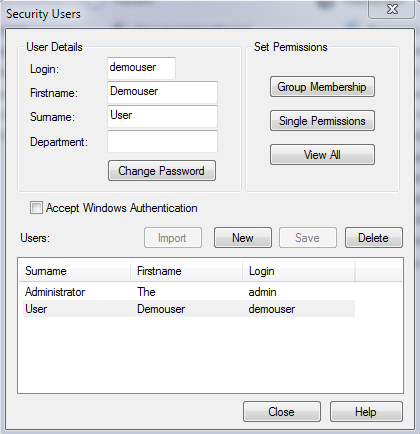Image resolution: width=420 pixels, height=434 pixels.
Task: Close the dialog with Close button
Action: (x=282, y=412)
